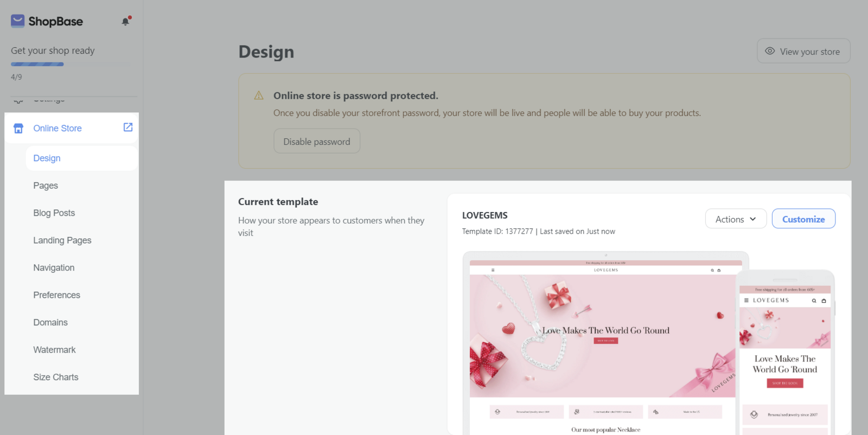Click the desktop template preview thumbnail
Image resolution: width=868 pixels, height=435 pixels.
pyautogui.click(x=605, y=343)
